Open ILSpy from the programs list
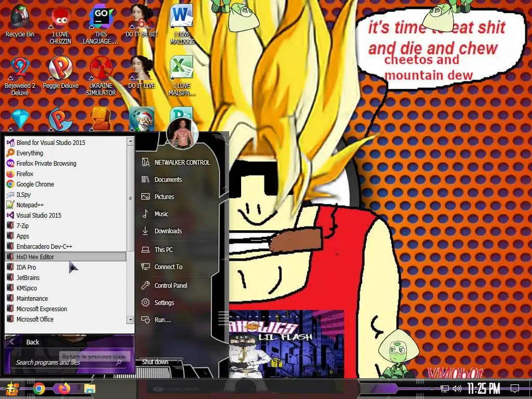The image size is (532, 399). click(66, 195)
